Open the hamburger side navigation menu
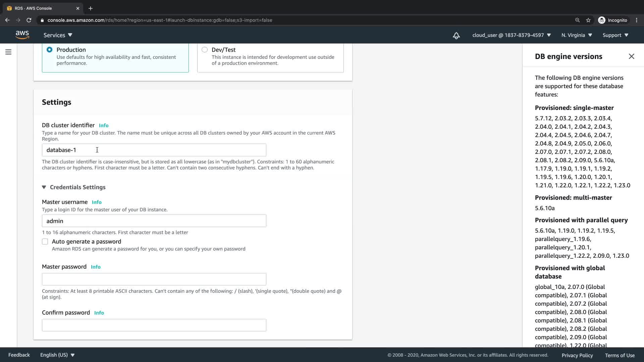 tap(8, 52)
